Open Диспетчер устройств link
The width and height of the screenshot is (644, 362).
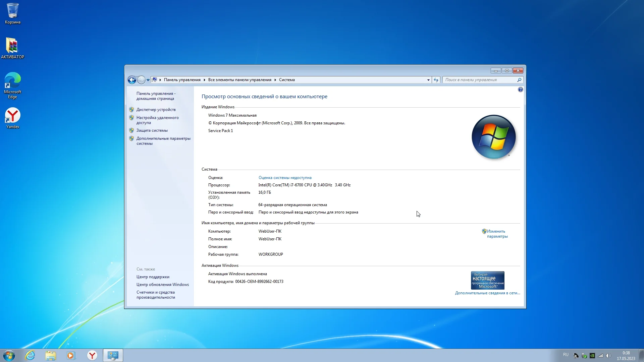[156, 110]
